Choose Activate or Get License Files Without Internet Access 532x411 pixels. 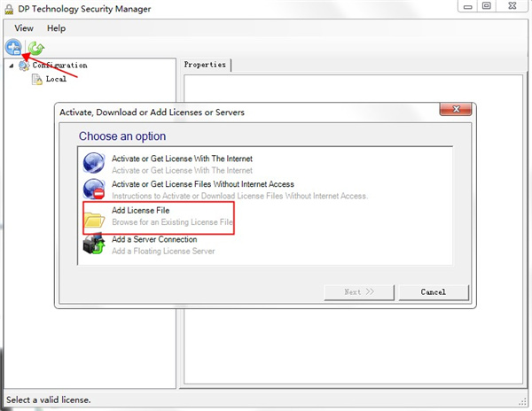click(x=203, y=184)
